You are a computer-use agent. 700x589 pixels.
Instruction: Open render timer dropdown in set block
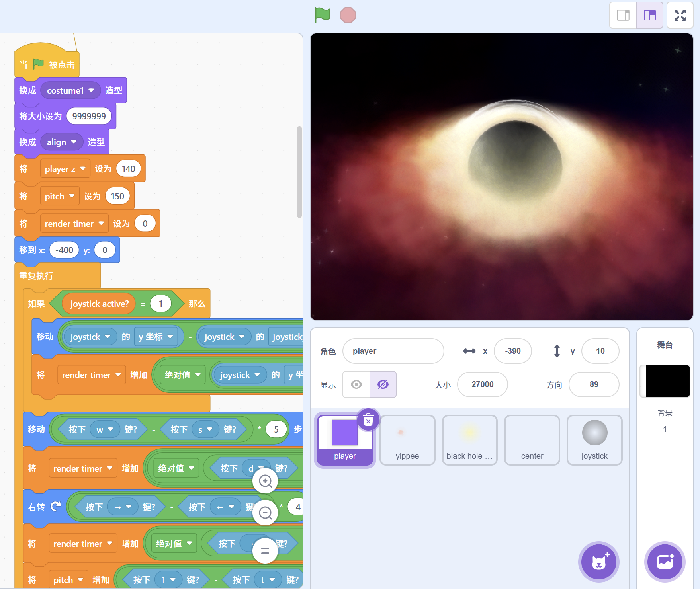74,224
